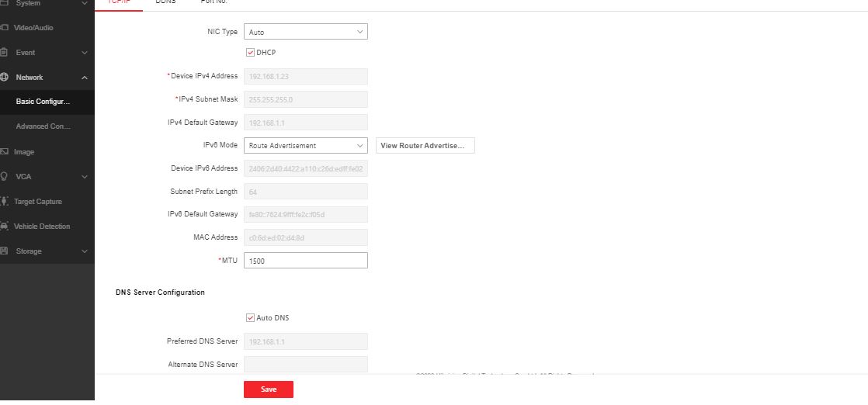Viewport: 868px width, 405px height.
Task: Open the IPv6 Mode dropdown
Action: click(305, 146)
